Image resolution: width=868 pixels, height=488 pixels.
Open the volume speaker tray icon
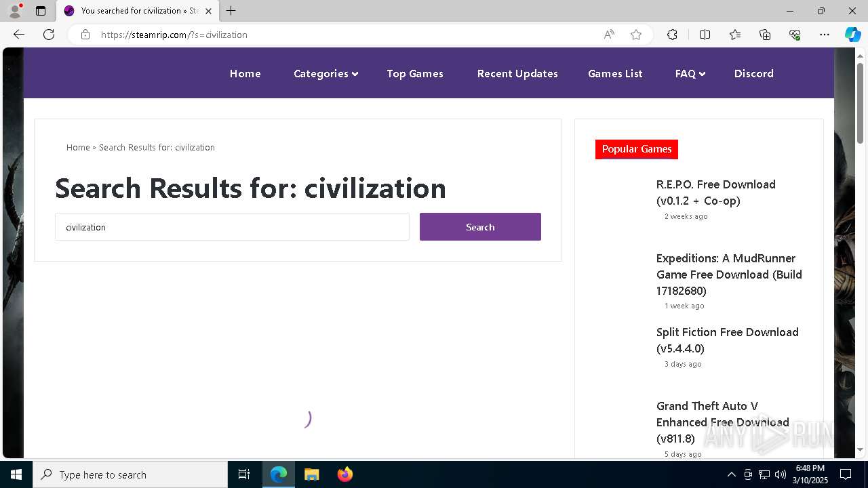pyautogui.click(x=781, y=474)
